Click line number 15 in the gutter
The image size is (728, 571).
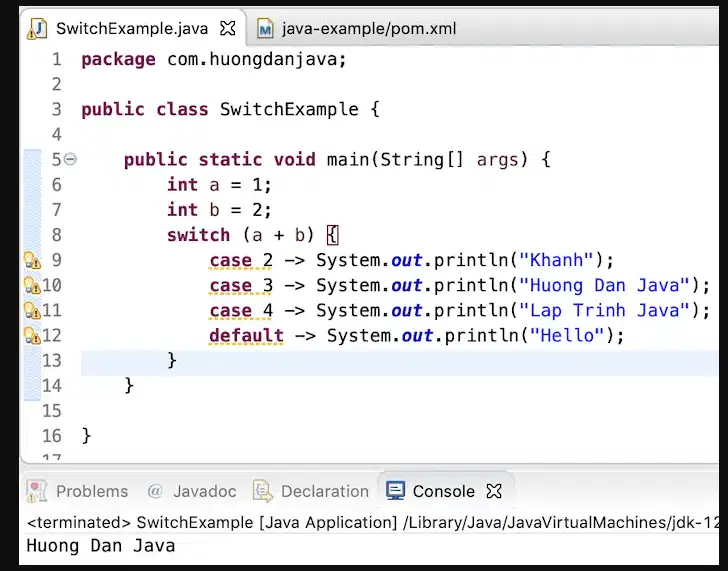(52, 410)
